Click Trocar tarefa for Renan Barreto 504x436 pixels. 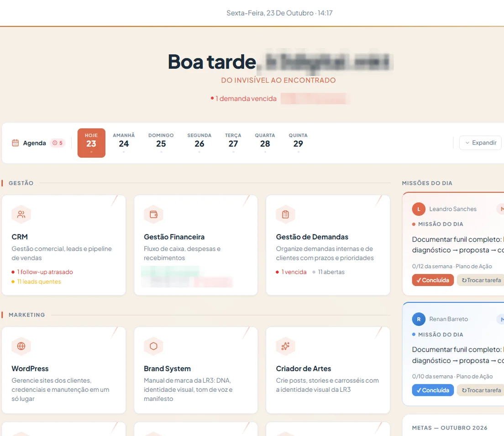pos(481,390)
